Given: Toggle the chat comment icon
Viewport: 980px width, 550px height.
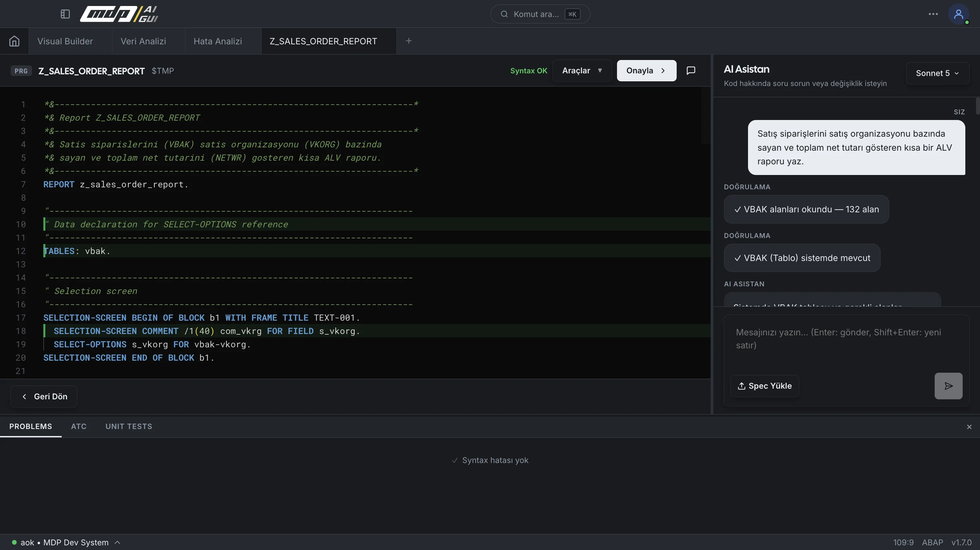Looking at the screenshot, I should pos(690,70).
